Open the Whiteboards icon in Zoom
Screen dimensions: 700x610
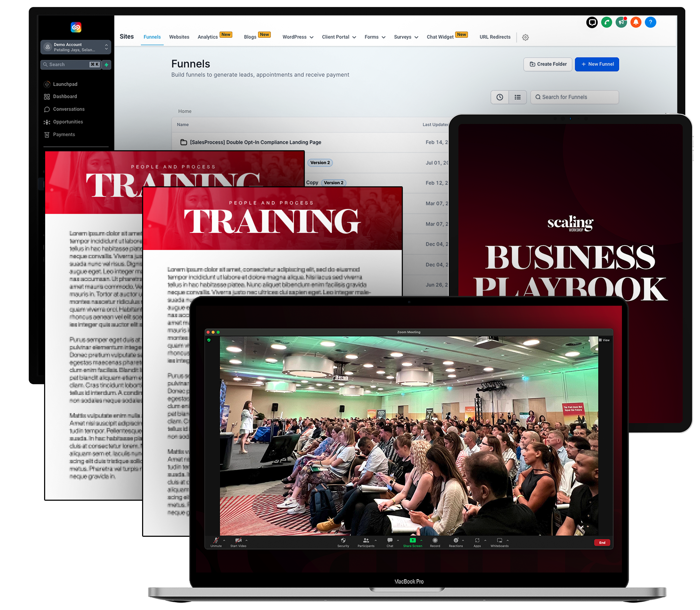[499, 540]
